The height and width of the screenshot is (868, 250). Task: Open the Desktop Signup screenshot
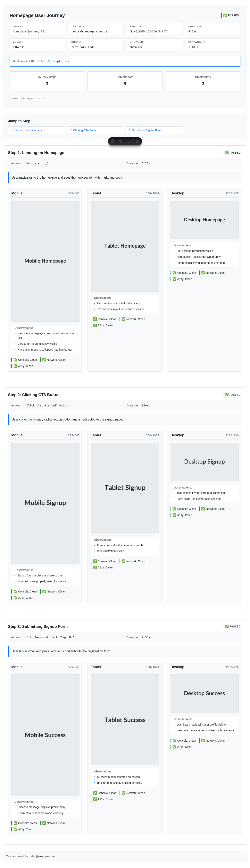tap(204, 462)
